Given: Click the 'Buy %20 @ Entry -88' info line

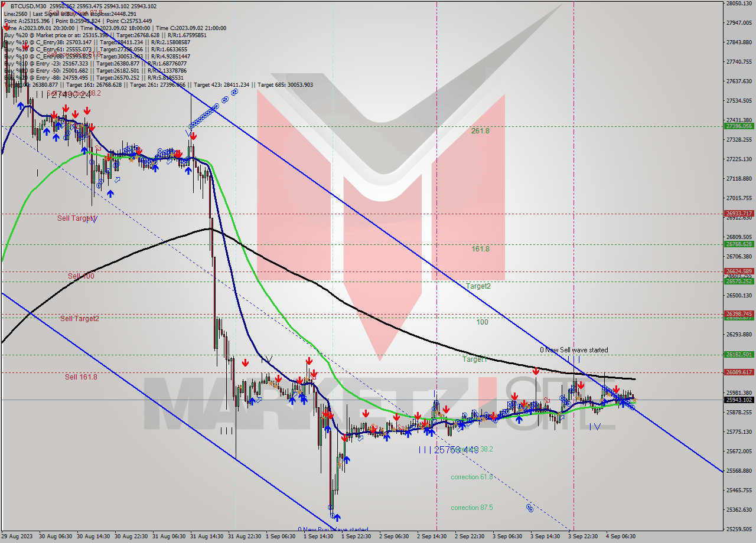Looking at the screenshot, I should [94, 77].
